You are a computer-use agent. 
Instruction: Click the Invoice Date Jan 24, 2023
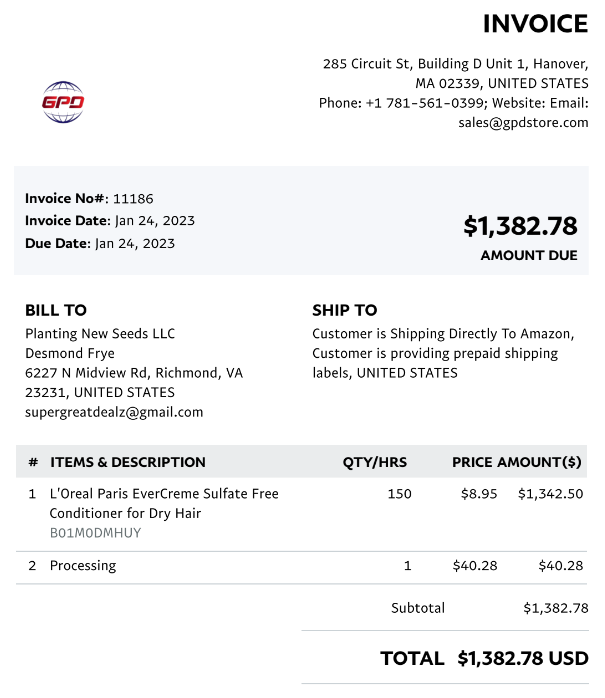click(x=155, y=221)
